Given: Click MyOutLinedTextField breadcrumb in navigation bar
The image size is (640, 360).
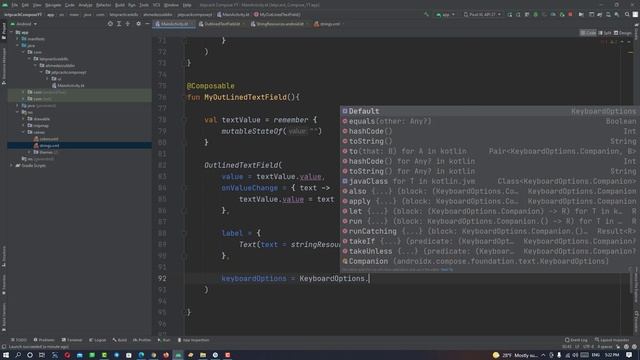Looking at the screenshot, I should (x=277, y=15).
